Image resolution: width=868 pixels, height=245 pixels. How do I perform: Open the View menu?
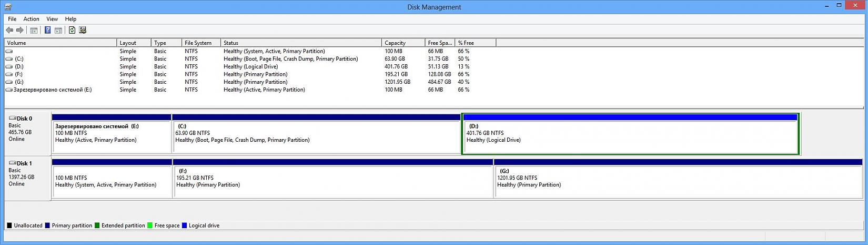tap(52, 19)
